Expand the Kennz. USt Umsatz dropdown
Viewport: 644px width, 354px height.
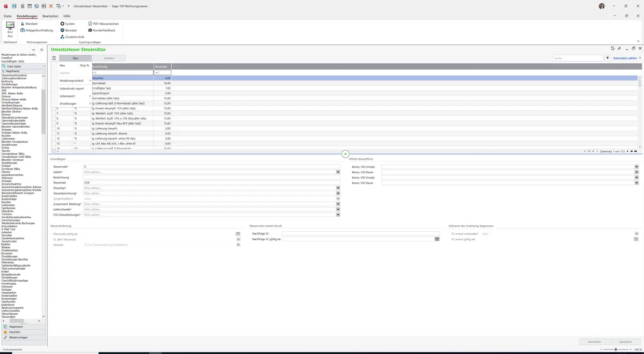(x=636, y=167)
